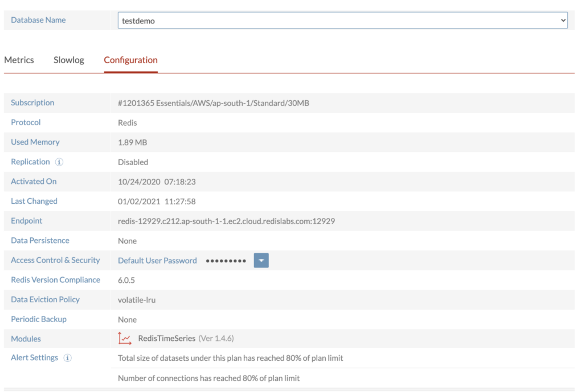Click the Subscription label
583x392 pixels.
click(x=32, y=103)
